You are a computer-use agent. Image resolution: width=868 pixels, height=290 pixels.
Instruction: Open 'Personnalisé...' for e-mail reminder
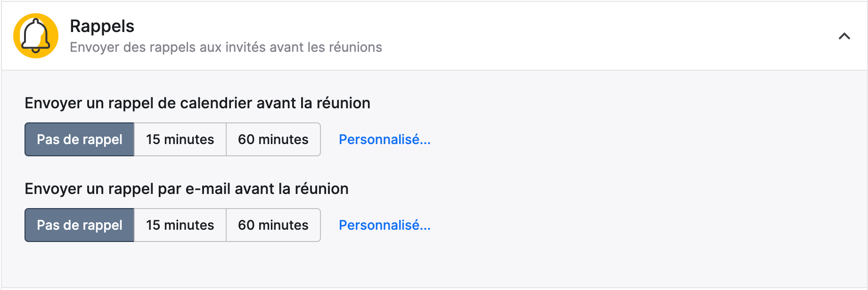(385, 225)
